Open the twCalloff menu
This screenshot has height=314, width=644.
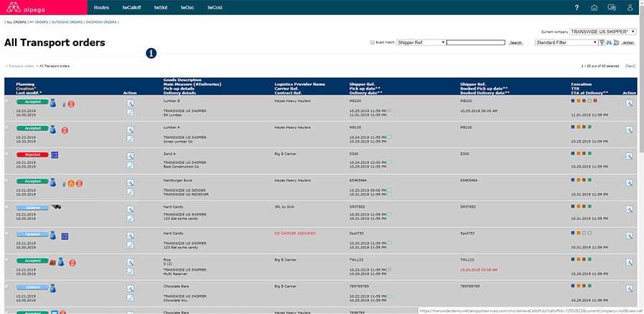tap(131, 7)
